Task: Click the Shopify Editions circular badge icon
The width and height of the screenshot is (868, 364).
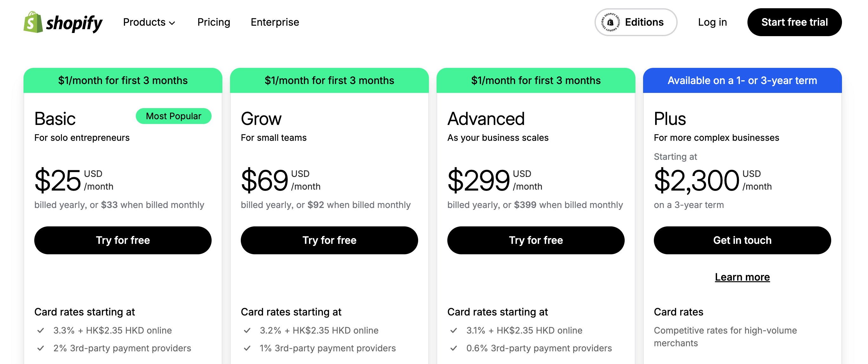Action: tap(610, 22)
